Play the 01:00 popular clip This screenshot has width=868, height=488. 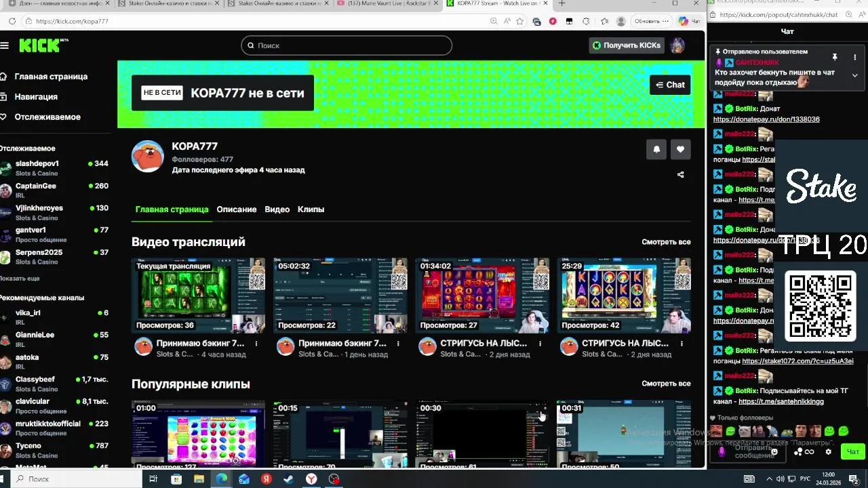tap(198, 434)
